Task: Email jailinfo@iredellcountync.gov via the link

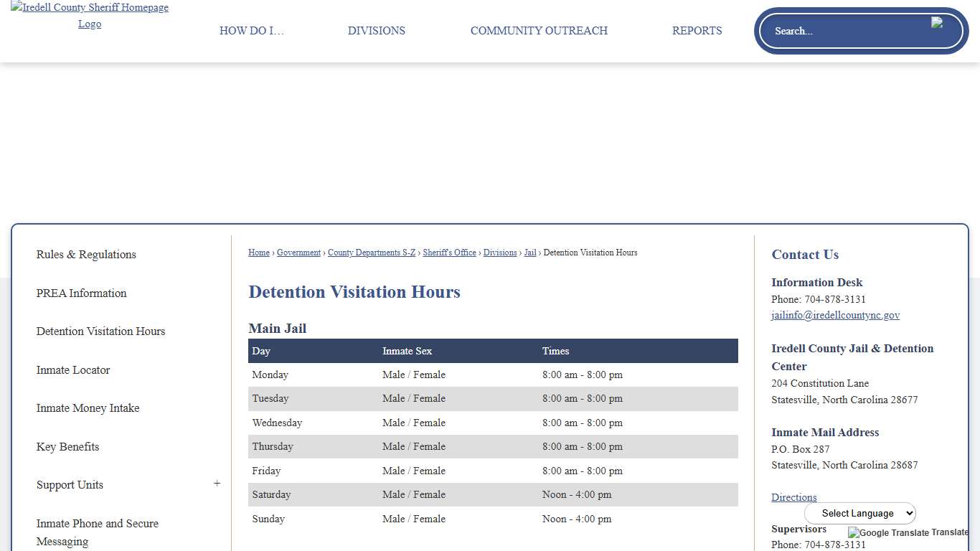Action: click(x=835, y=315)
